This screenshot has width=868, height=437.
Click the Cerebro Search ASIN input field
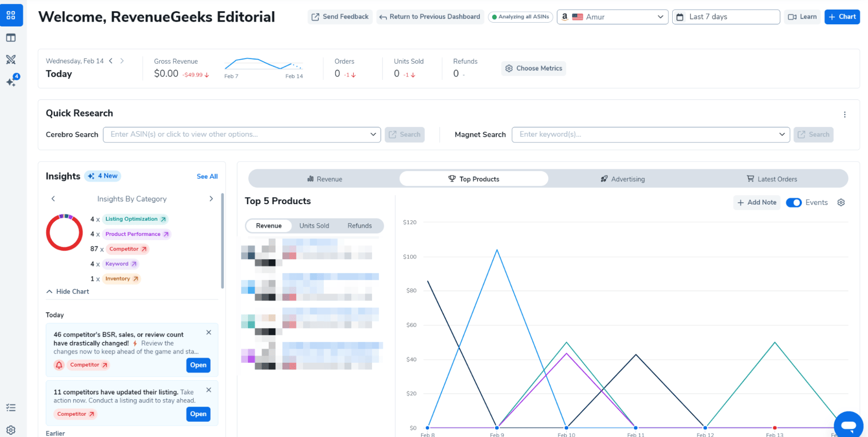click(237, 135)
